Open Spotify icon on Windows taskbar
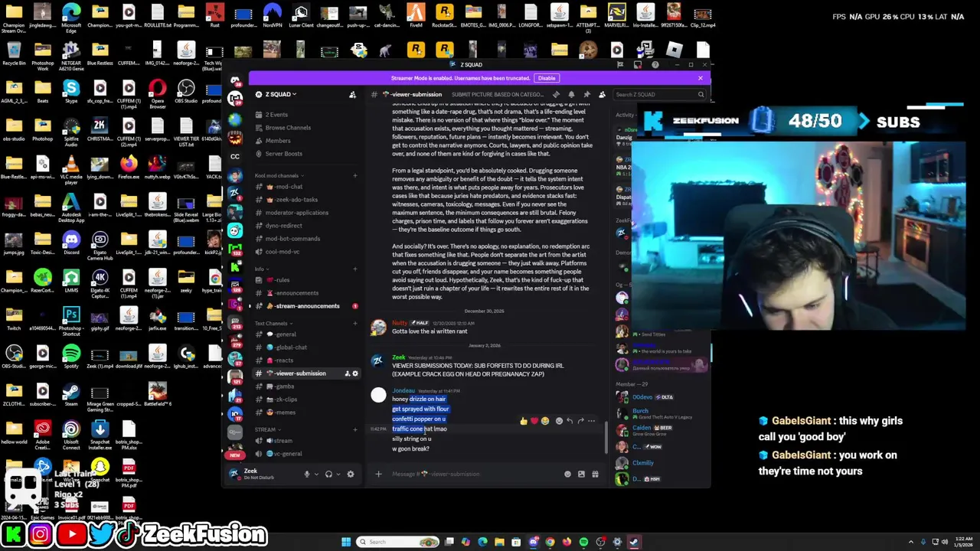The image size is (980, 551). point(583,542)
